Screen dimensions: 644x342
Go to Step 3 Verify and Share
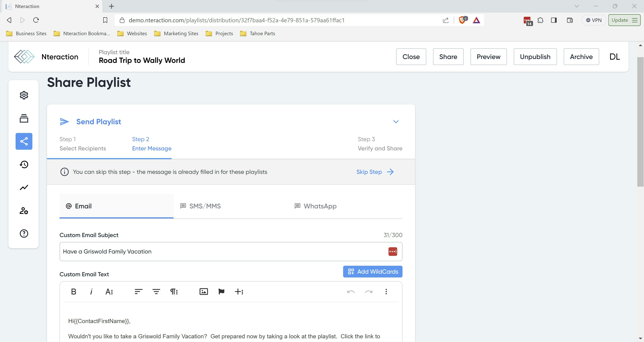coord(380,144)
